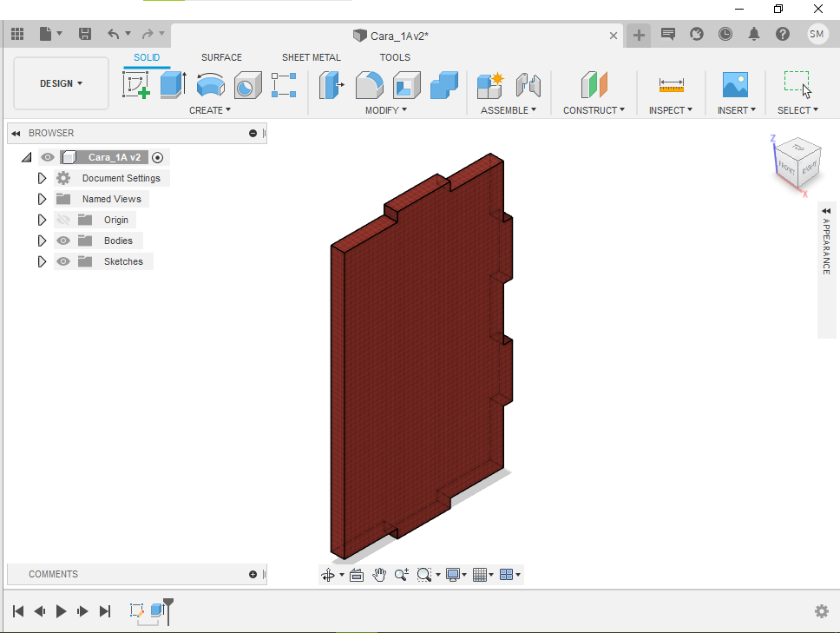Expand the Sketches node

click(x=42, y=261)
